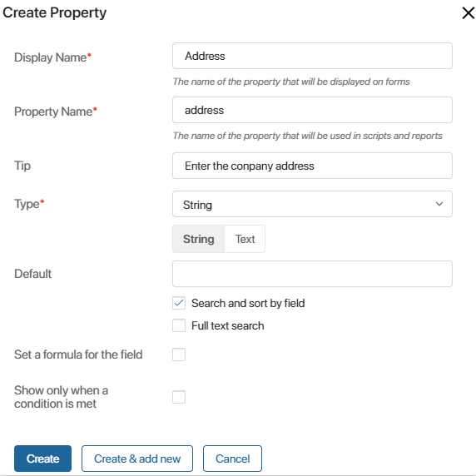Viewport: 476px width, 476px height.
Task: Click the Full text search label
Action: [228, 325]
